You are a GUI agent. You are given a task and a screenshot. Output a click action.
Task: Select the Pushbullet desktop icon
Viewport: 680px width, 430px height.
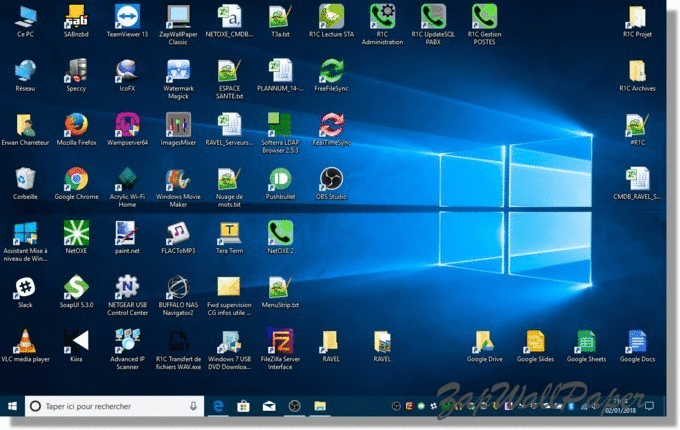(x=280, y=178)
